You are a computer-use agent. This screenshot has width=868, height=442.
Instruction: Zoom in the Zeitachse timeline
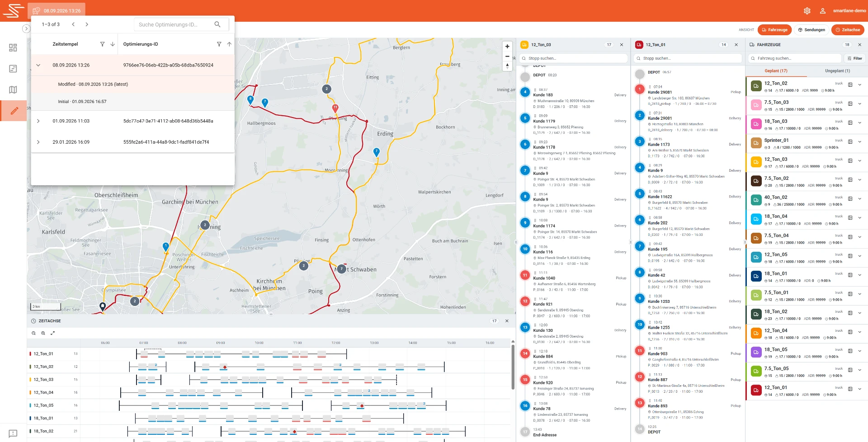coord(43,333)
